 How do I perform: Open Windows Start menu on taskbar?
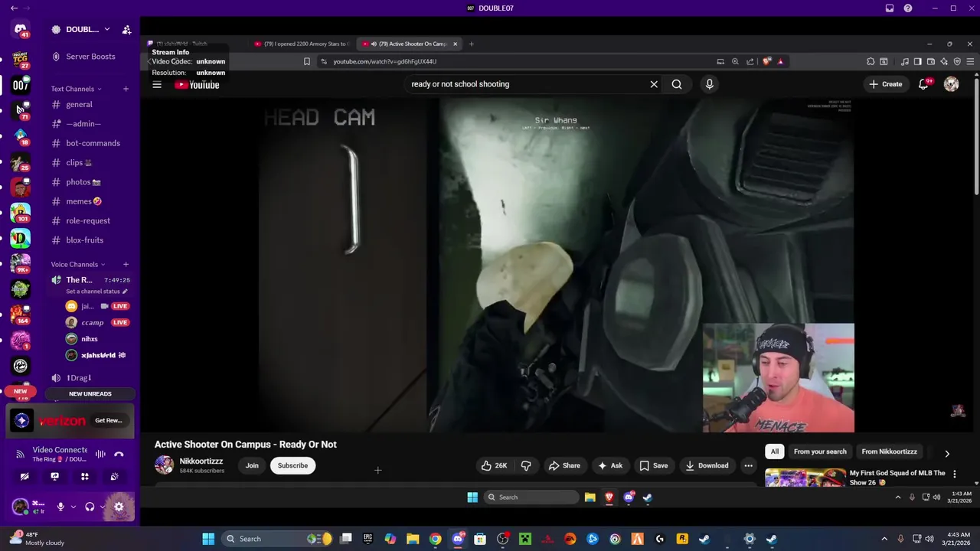coord(208,539)
